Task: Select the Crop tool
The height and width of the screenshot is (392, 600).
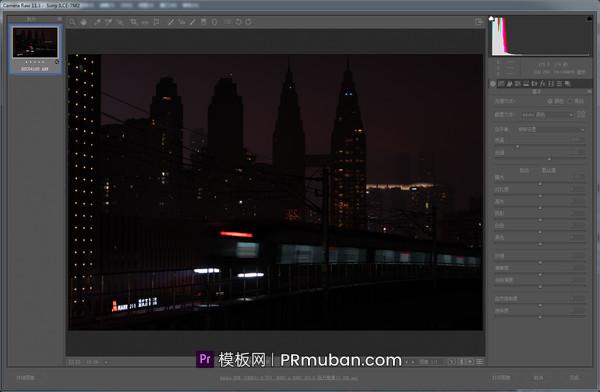Action: (133, 22)
